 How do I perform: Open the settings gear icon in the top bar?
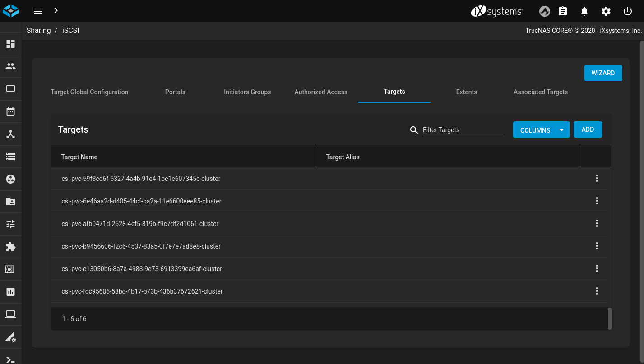(x=606, y=11)
